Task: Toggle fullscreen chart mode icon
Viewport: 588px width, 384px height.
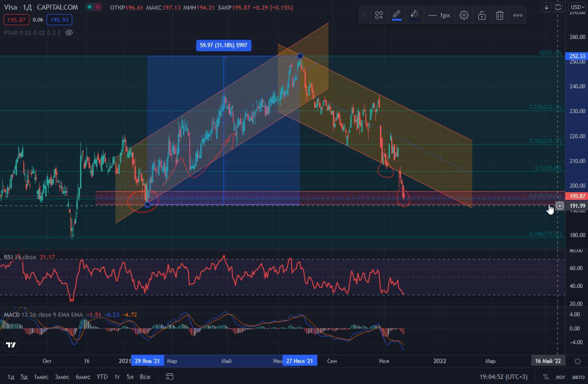Action: [x=558, y=7]
